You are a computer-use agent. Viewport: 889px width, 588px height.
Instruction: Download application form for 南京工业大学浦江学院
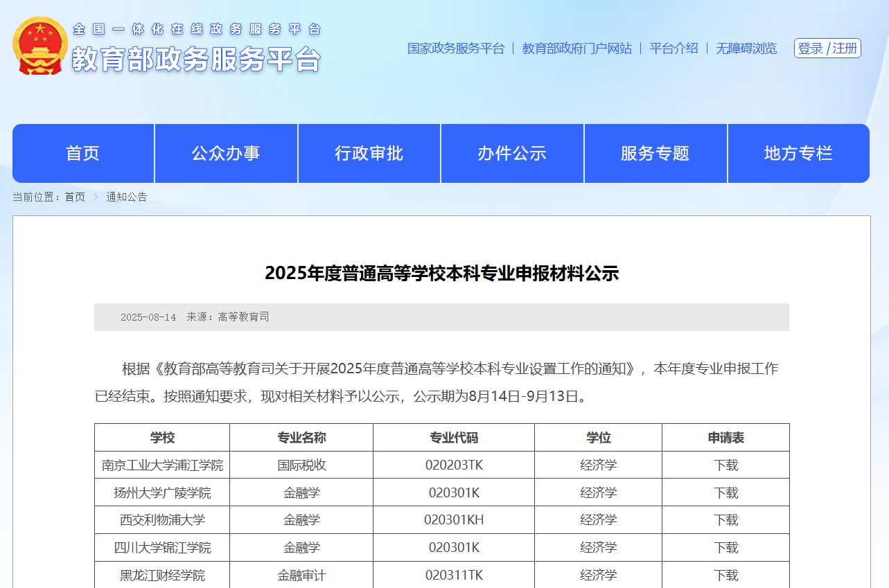coord(726,465)
